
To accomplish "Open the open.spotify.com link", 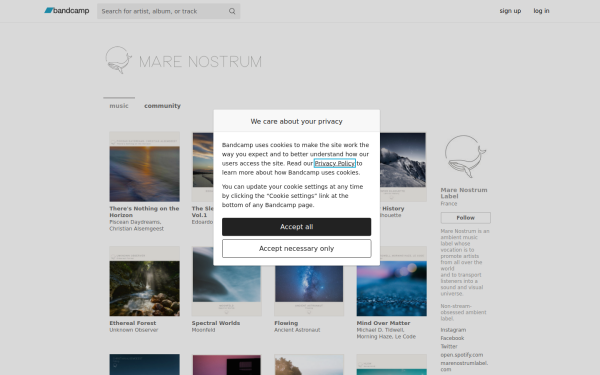I will tap(461, 355).
